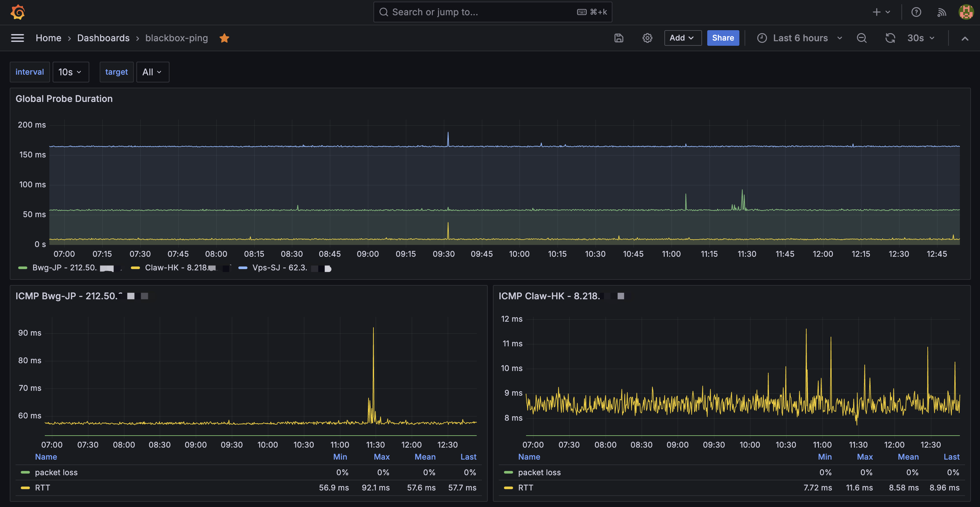Screen dimensions: 980x507
Task: Toggle the Bwg-JP series in legend
Action: pyautogui.click(x=66, y=268)
